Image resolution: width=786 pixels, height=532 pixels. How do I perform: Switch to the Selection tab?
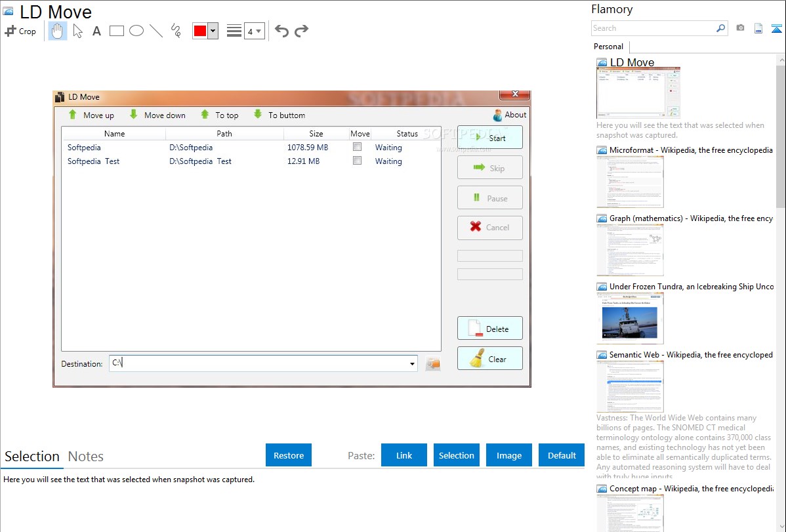(32, 457)
